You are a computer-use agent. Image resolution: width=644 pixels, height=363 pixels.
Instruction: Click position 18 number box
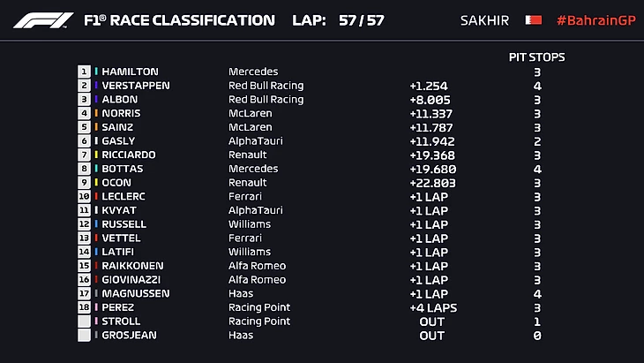(x=85, y=307)
